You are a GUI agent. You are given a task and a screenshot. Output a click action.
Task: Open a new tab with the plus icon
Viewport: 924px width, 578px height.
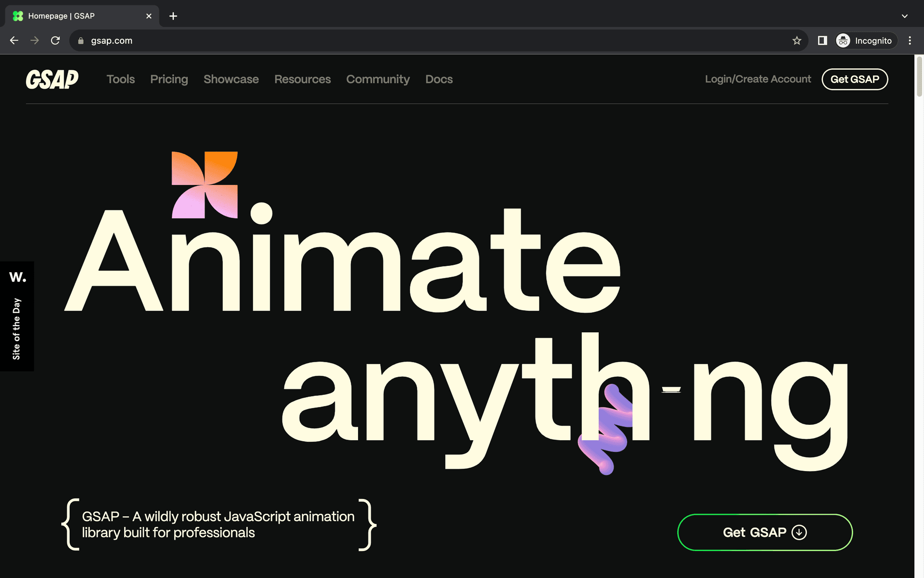(x=173, y=16)
